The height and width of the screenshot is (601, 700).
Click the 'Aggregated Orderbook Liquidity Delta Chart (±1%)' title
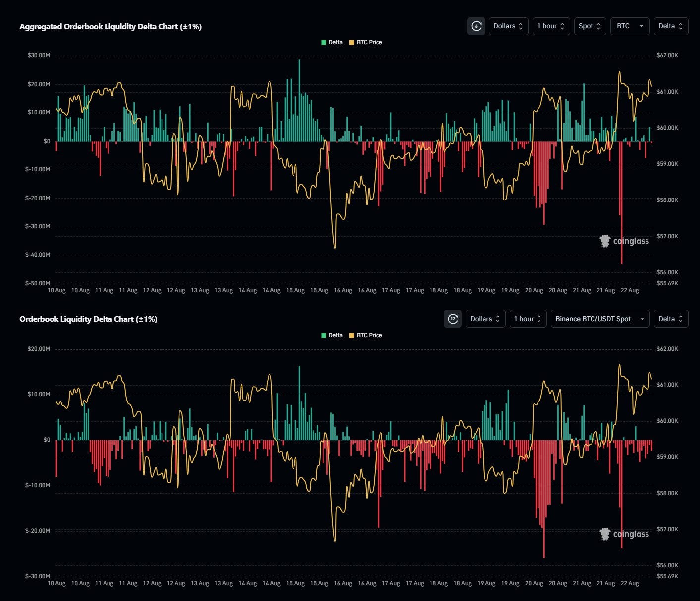coord(110,27)
